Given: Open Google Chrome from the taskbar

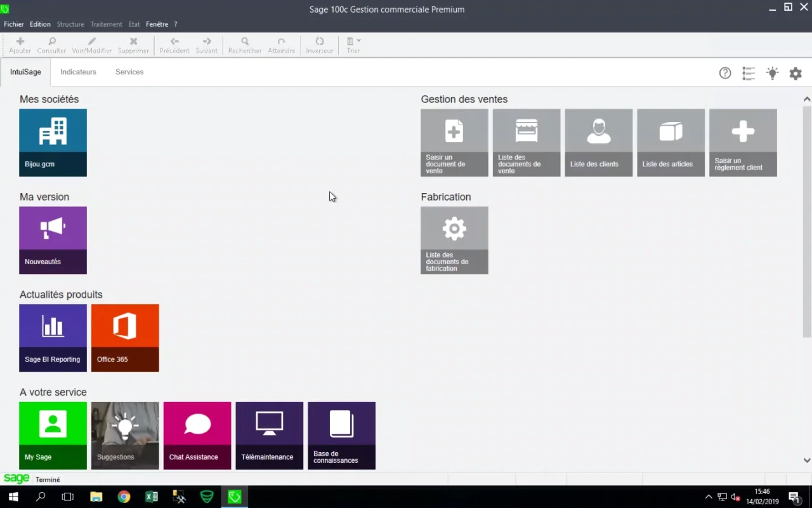Looking at the screenshot, I should tap(124, 497).
